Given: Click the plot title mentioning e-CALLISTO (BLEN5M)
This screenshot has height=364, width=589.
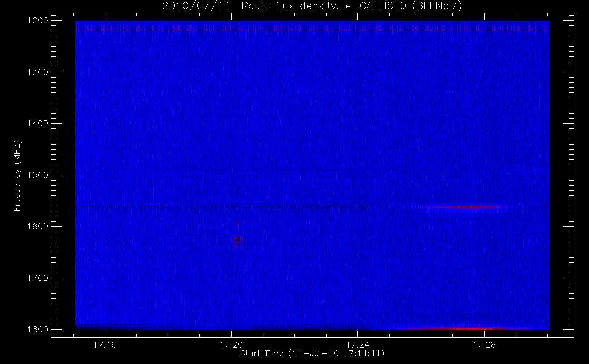Looking at the screenshot, I should coord(312,6).
